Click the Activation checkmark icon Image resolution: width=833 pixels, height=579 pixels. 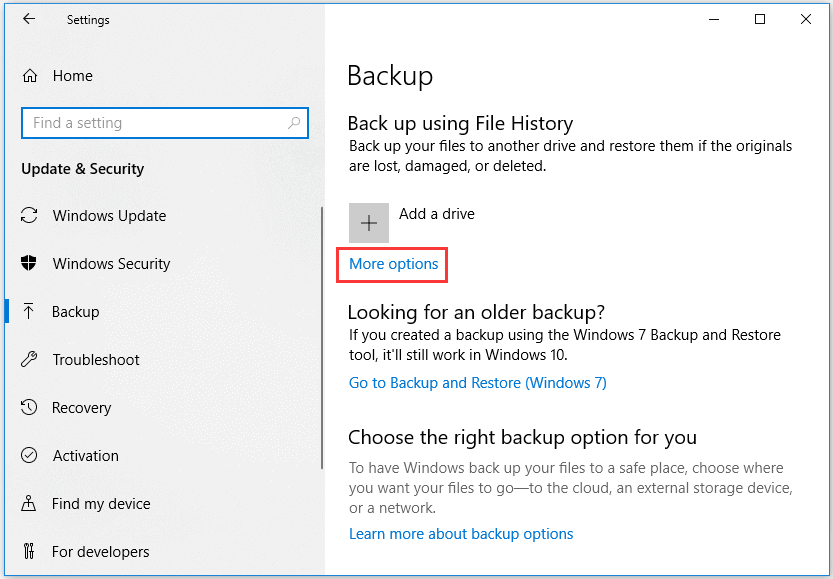[30, 455]
